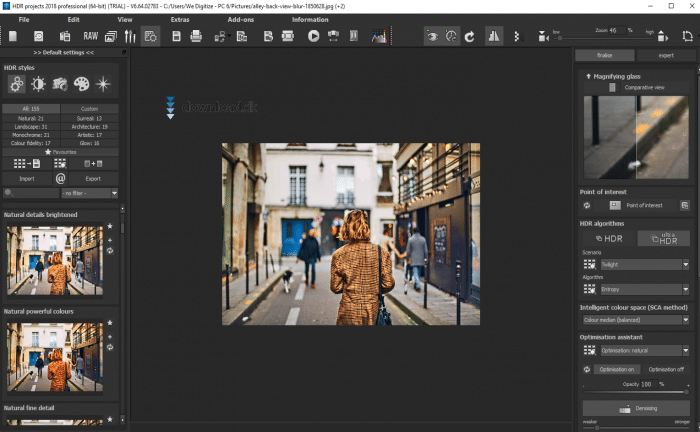
Task: Click the Denoising weaker-stronger slider handle
Action: tap(597, 428)
